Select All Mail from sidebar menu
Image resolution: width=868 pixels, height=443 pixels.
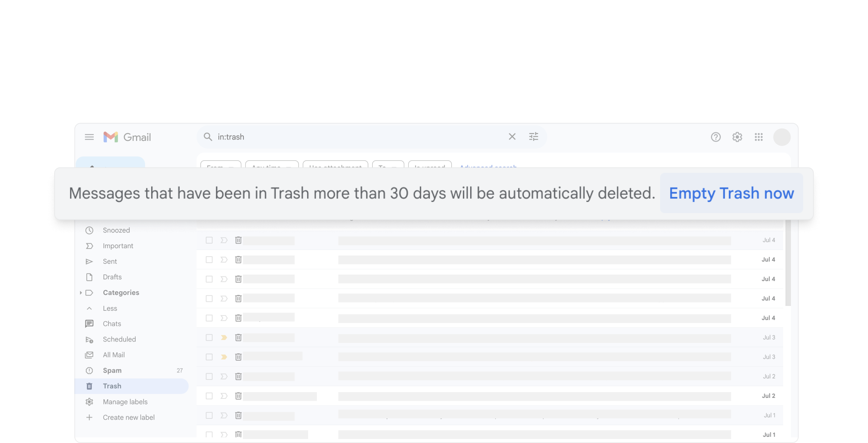point(113,354)
